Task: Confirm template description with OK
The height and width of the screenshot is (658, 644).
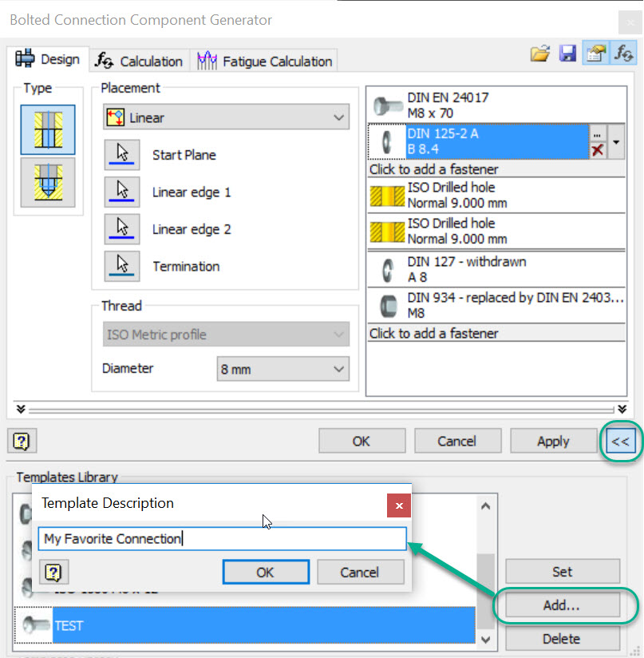Action: click(x=266, y=572)
